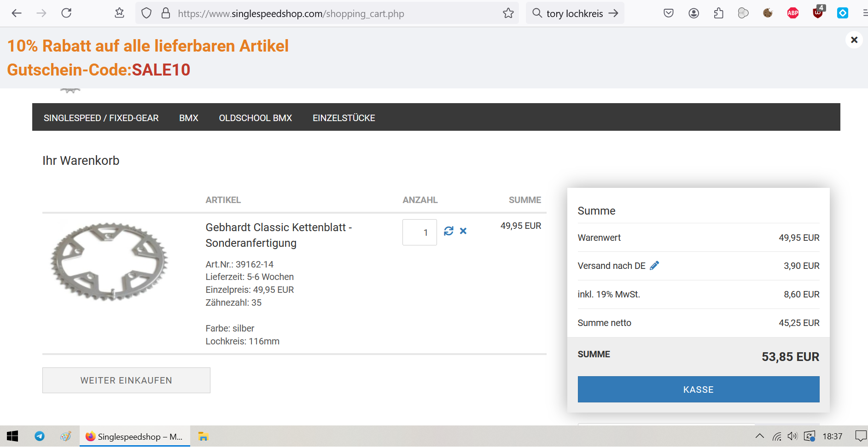This screenshot has height=448, width=868.
Task: Reload the page in browser
Action: [66, 13]
